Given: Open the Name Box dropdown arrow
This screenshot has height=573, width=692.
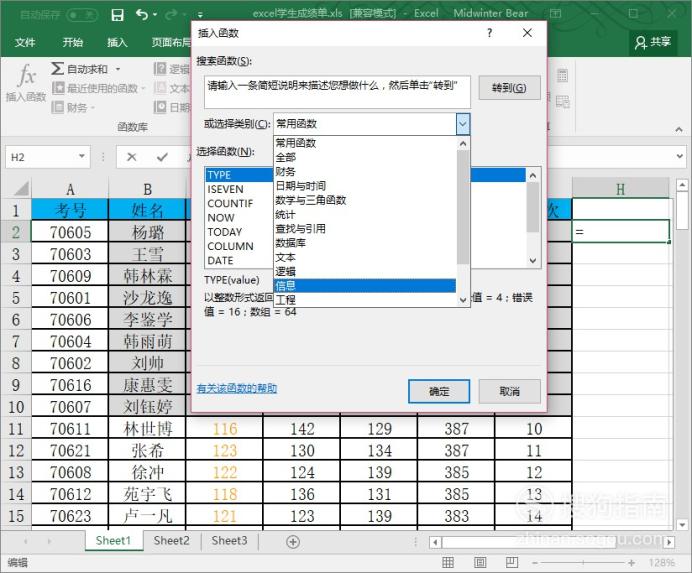Looking at the screenshot, I should click(82, 156).
